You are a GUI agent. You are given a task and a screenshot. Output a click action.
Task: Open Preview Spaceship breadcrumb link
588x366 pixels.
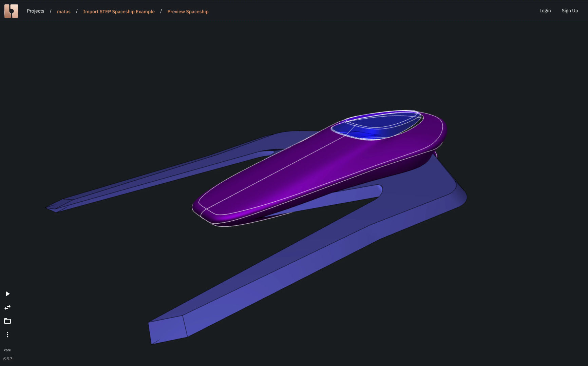188,12
